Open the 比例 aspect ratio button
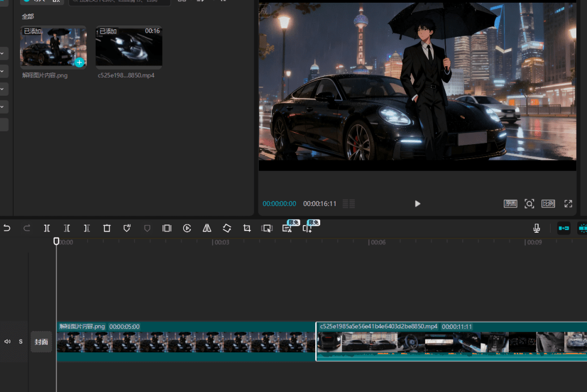 point(548,204)
